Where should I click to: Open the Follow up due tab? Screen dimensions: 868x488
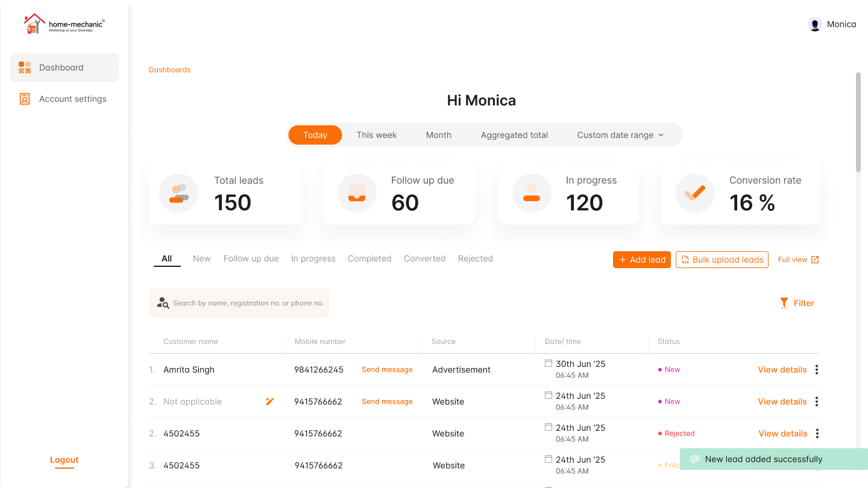(x=251, y=258)
